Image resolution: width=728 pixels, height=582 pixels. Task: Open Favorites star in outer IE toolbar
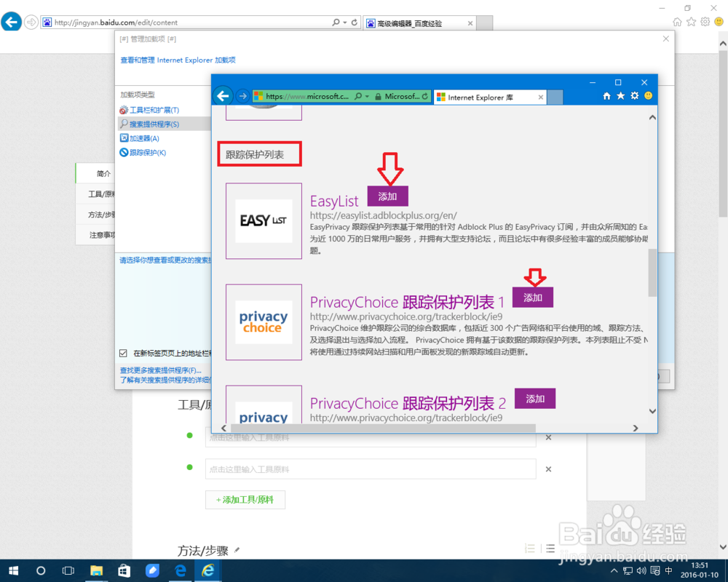[692, 22]
